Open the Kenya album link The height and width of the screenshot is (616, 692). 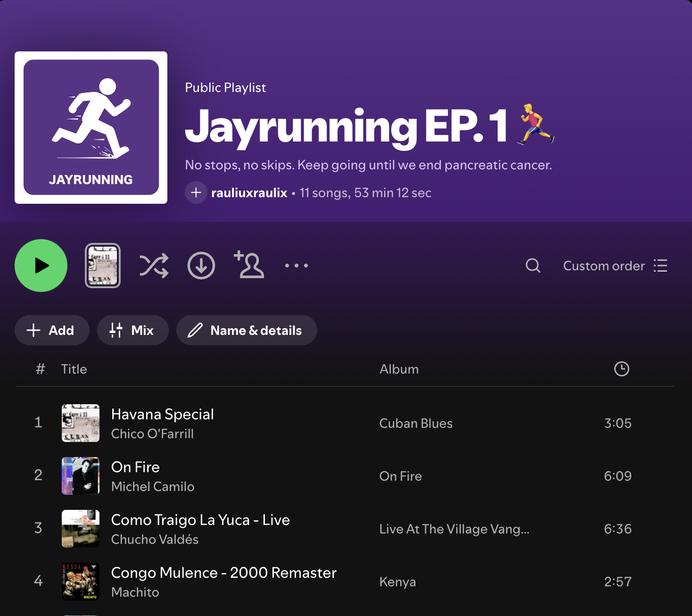coord(397,582)
